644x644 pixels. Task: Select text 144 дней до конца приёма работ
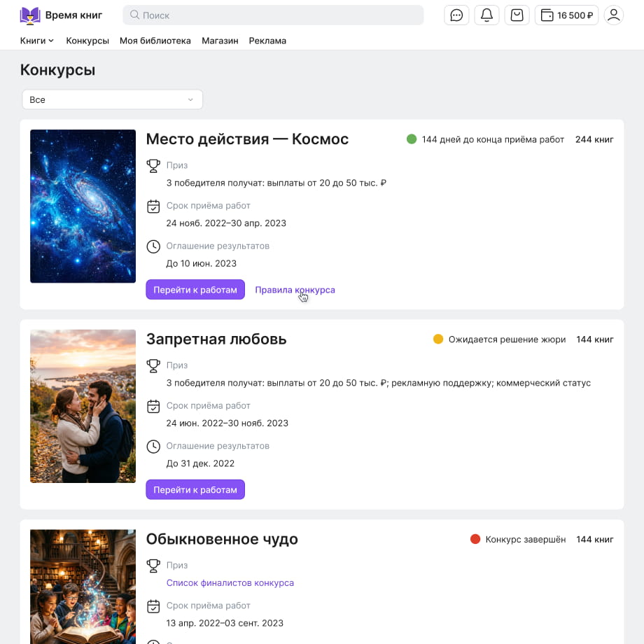click(x=493, y=139)
